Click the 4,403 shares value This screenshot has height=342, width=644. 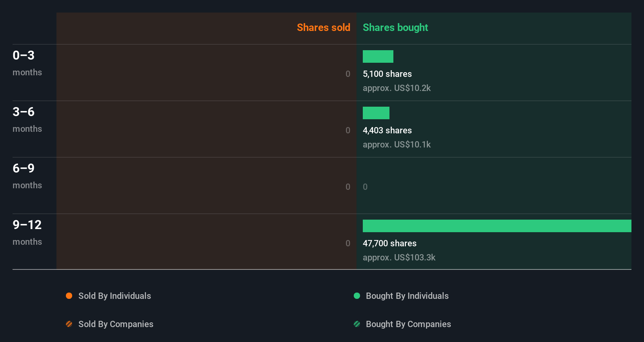[387, 130]
